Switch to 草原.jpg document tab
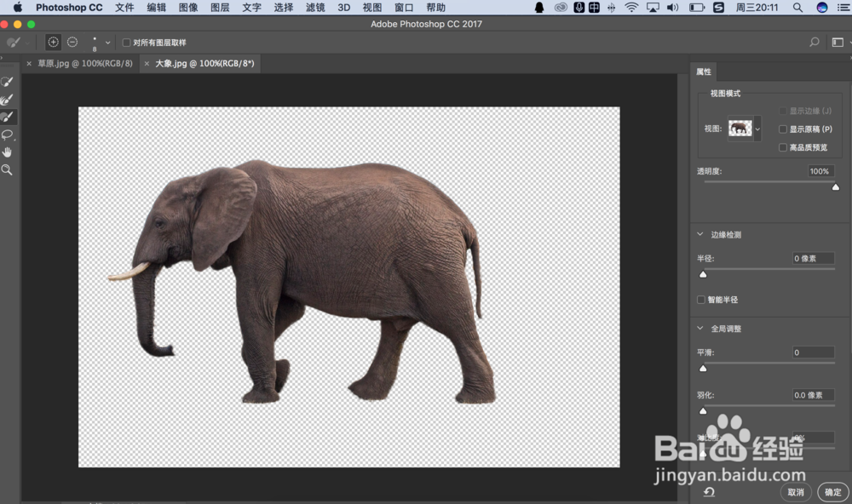Screen dimensions: 852x504 84,64
